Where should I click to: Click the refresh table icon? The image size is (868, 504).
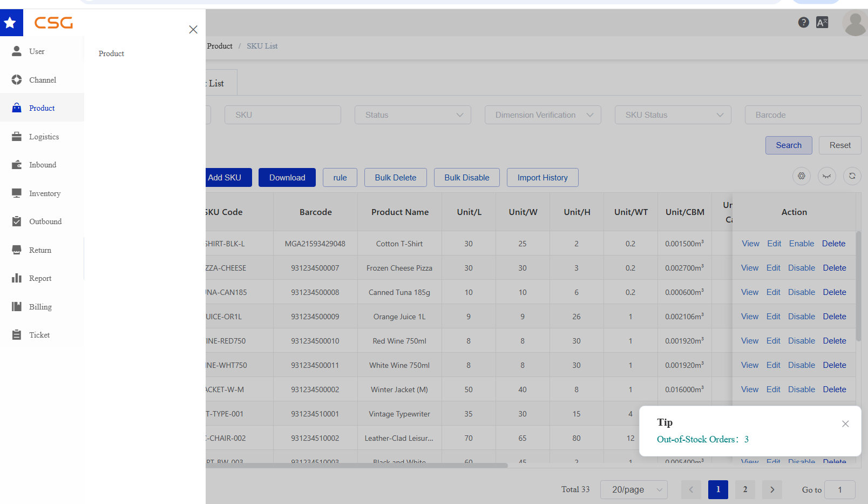852,176
